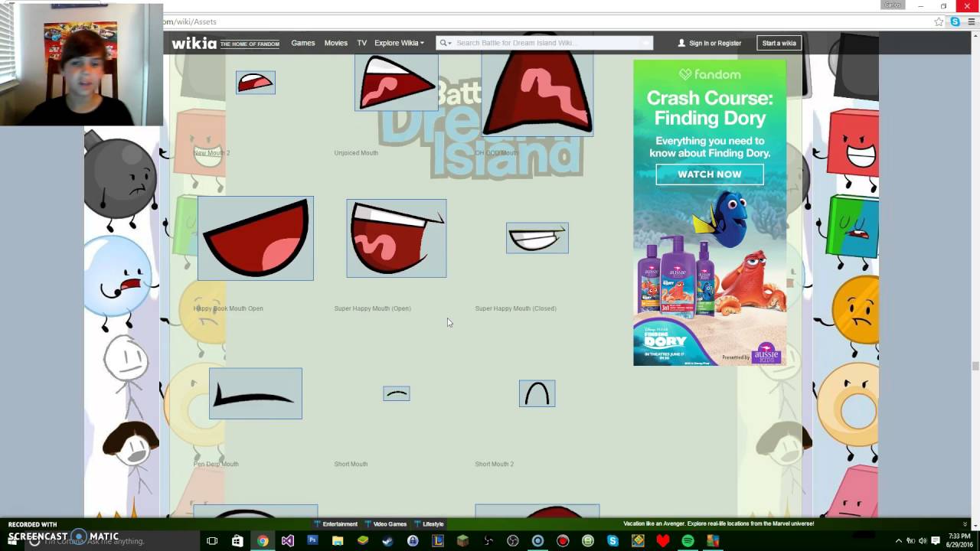
Task: Bookmark this page with the star icon
Action: [939, 21]
